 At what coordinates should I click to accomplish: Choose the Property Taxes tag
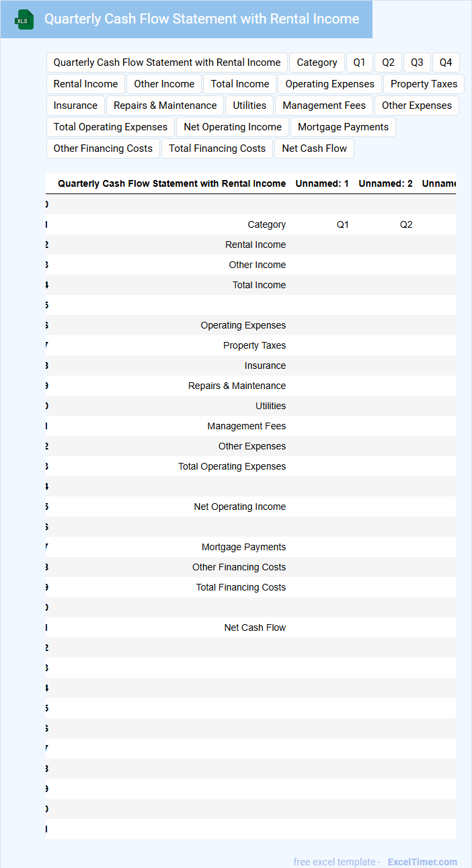pos(424,84)
